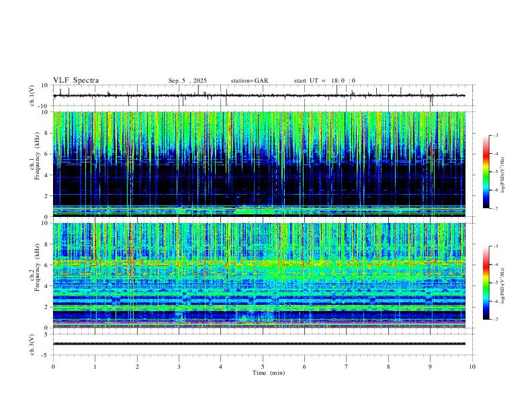This screenshot has height=411, width=532.
Task: Click the "4" kHz tick of ch.2 spectrogram
Action: click(47, 286)
